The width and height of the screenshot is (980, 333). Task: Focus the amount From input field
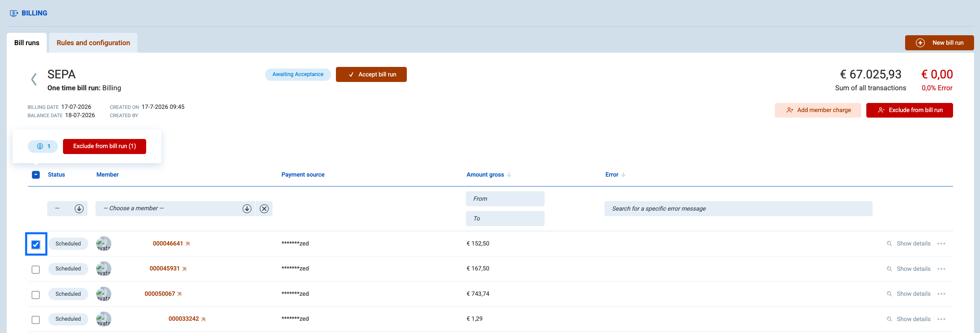pos(505,199)
